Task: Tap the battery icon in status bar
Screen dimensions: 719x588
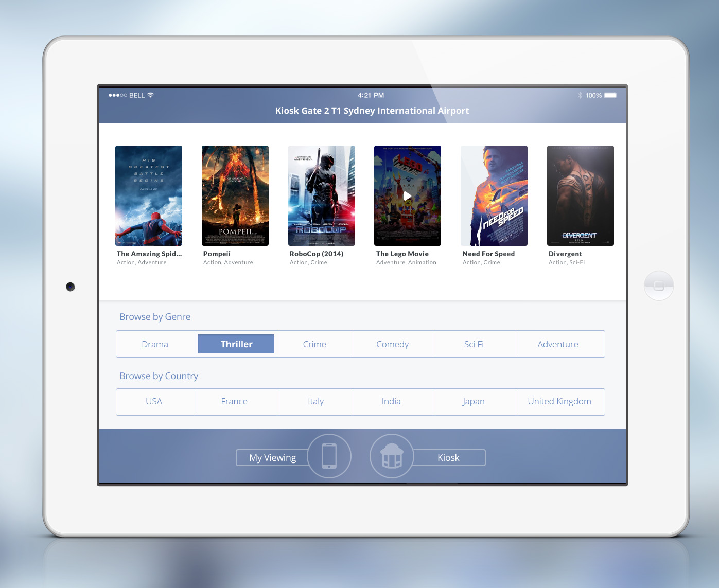Action: click(611, 95)
